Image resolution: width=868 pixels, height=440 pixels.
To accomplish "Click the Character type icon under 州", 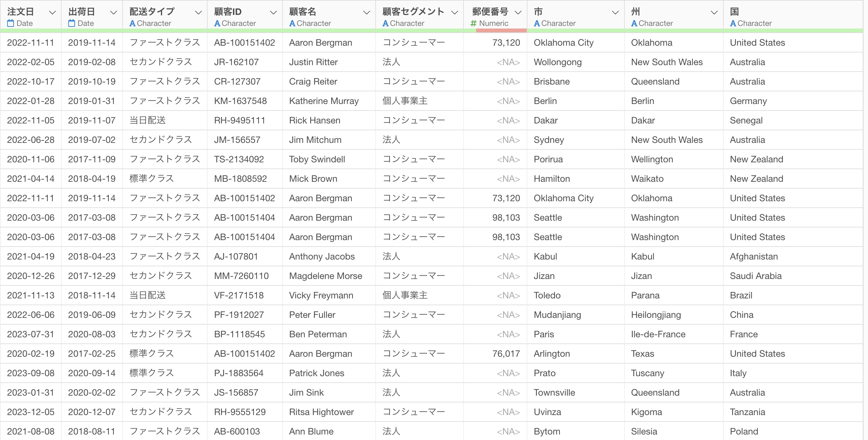I will (634, 23).
